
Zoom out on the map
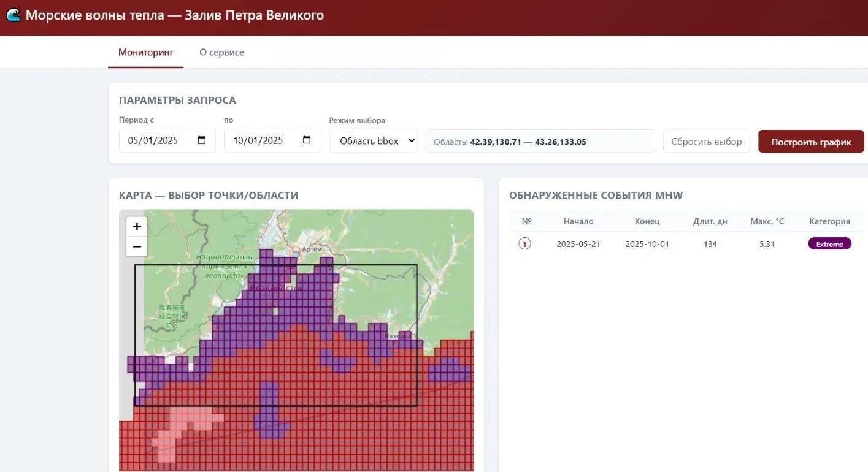pos(136,246)
